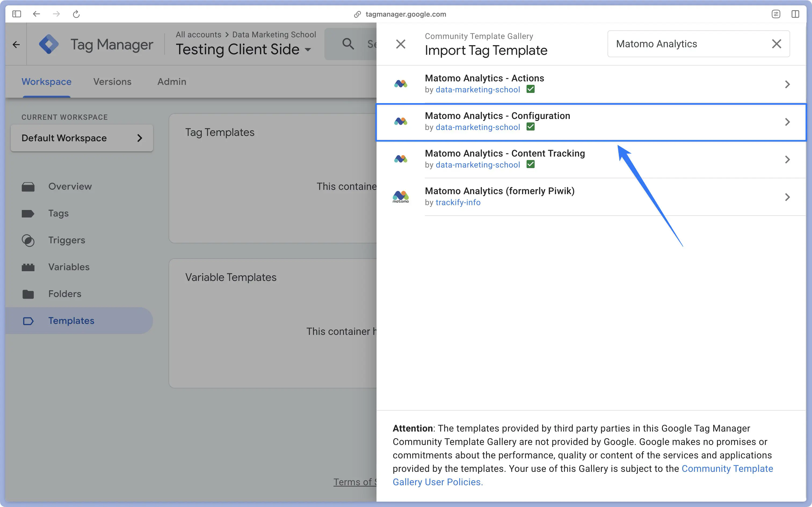Open Tags in the sidebar
This screenshot has width=812, height=507.
(x=58, y=213)
